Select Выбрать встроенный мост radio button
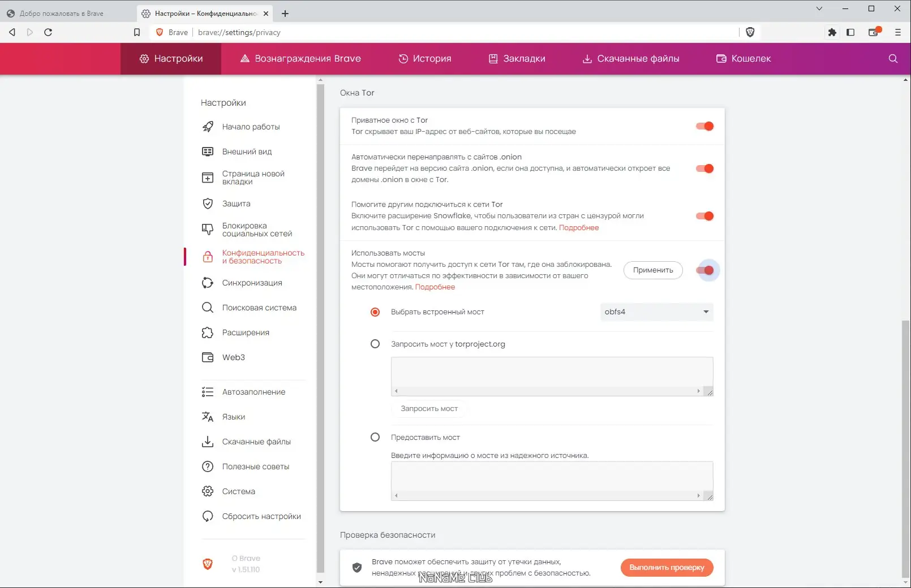911x588 pixels. pyautogui.click(x=375, y=312)
